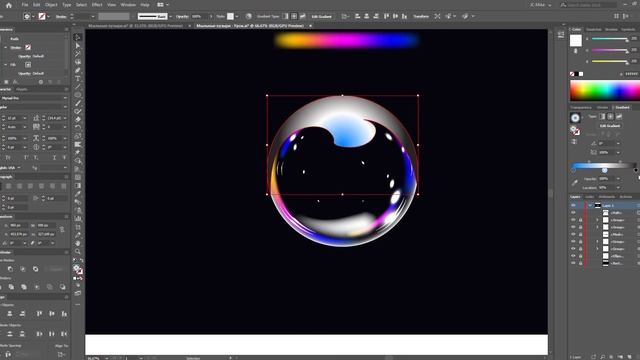Open the Effect menu
Viewport: 640px width, 360px height.
coord(97,5)
